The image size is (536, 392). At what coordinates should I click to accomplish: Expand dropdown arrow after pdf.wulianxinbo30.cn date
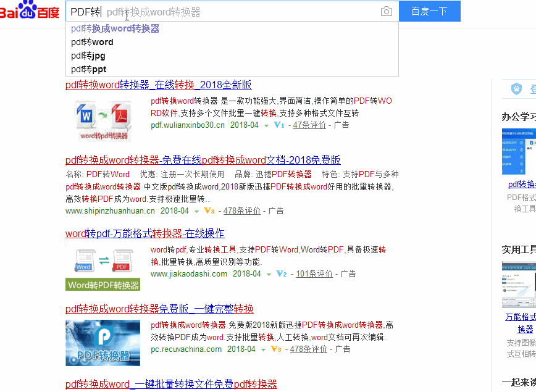[266, 126]
